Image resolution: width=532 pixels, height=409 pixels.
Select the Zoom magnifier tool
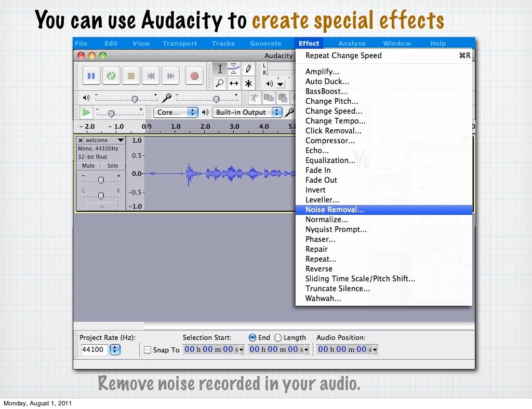pyautogui.click(x=220, y=83)
